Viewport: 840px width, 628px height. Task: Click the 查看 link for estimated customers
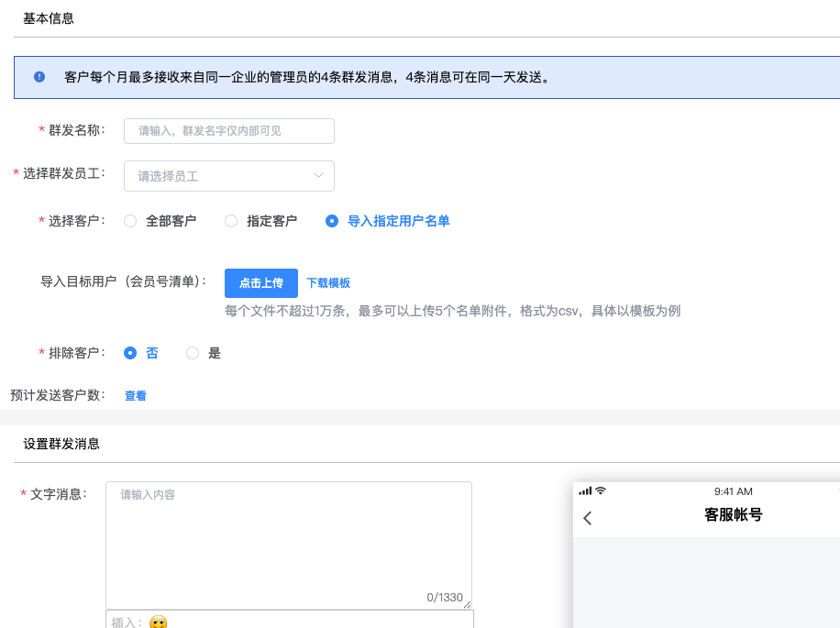(136, 396)
